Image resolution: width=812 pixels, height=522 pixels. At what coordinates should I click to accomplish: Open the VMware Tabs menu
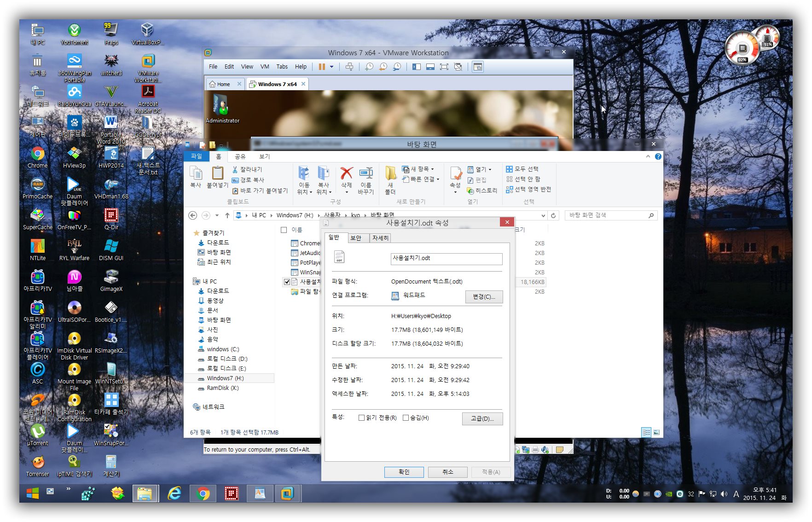282,67
